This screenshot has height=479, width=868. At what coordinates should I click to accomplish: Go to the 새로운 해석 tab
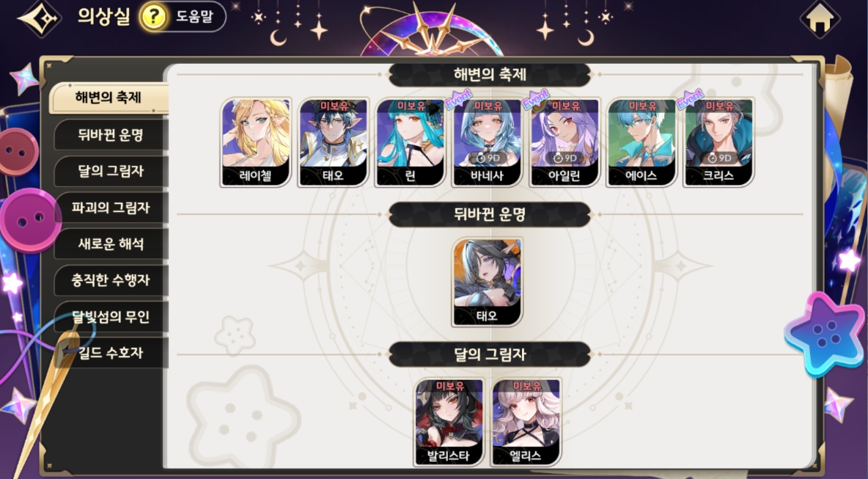pyautogui.click(x=111, y=244)
